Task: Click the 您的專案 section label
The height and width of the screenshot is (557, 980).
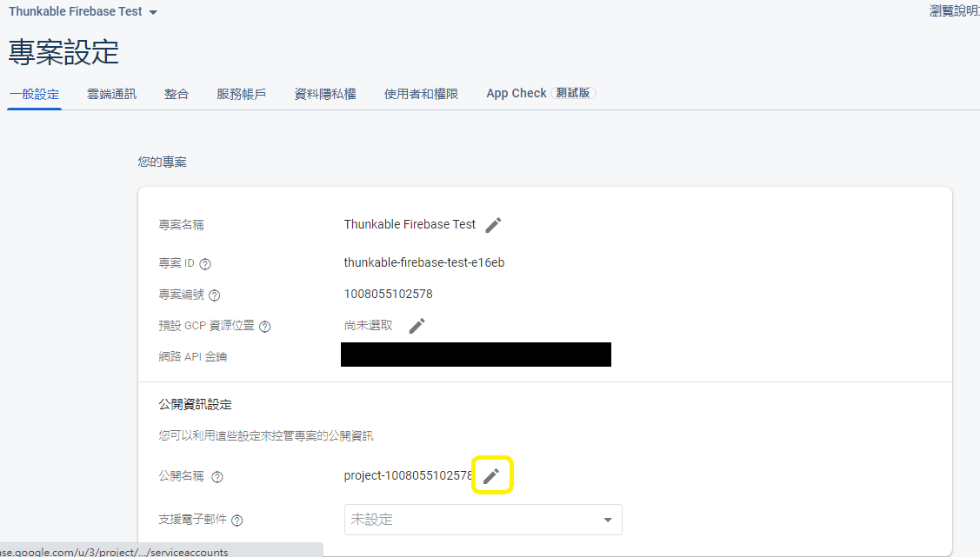Action: (x=163, y=162)
